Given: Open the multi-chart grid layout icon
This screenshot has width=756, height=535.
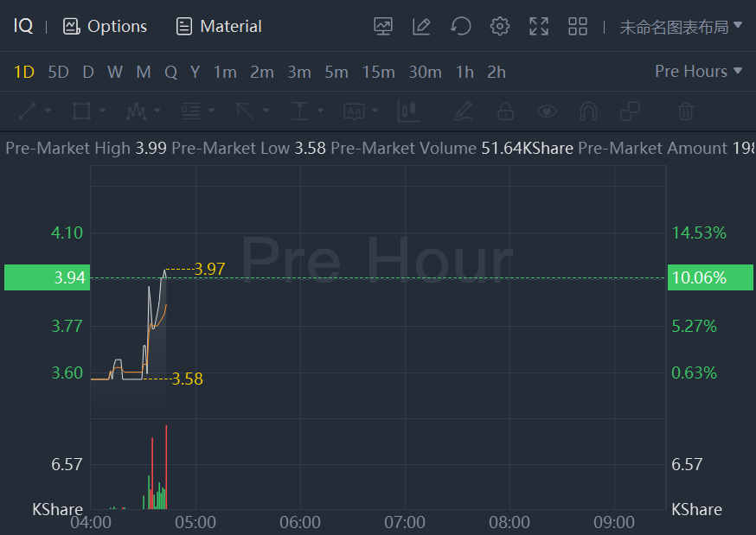Looking at the screenshot, I should (578, 26).
